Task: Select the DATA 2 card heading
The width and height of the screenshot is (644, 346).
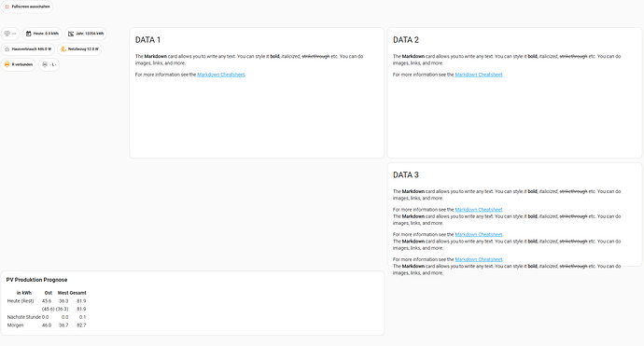Action: tap(406, 40)
